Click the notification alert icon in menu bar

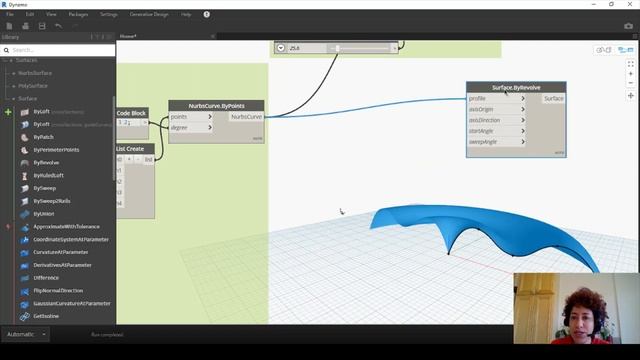pos(207,14)
